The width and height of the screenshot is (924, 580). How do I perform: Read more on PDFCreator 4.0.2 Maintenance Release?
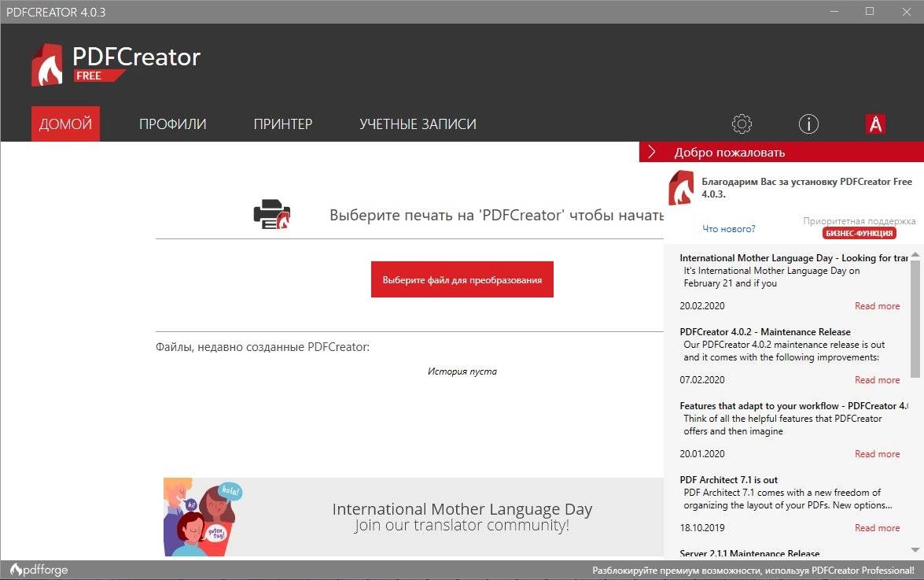tap(877, 380)
